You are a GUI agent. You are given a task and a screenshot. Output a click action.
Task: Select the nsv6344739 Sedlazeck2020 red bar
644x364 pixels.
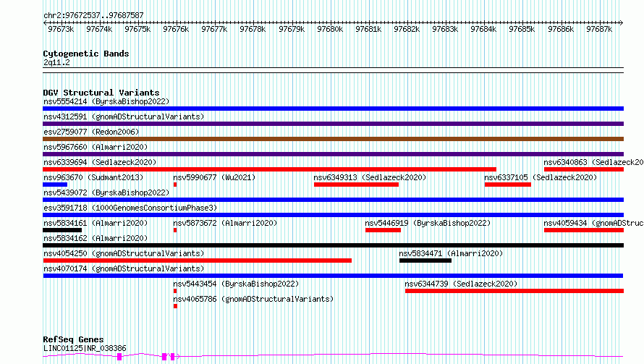coord(514,291)
